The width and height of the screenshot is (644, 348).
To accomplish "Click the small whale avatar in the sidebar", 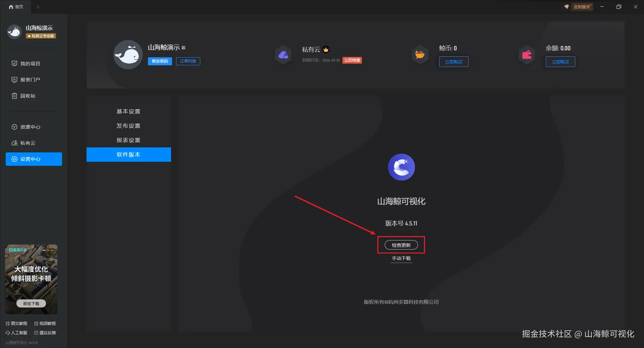I will pyautogui.click(x=14, y=32).
